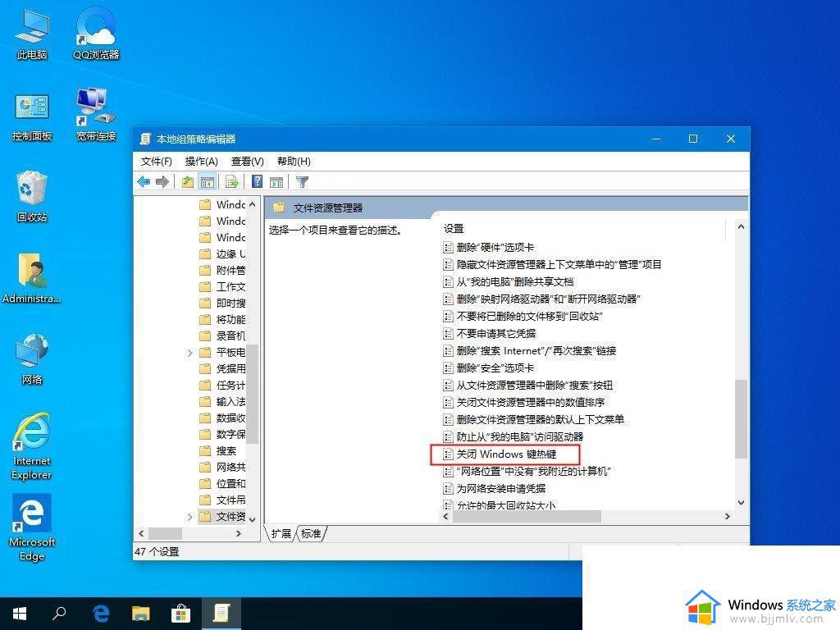Click the tree pane vertical scrollbar thumb
Screen dimensions: 840x630
click(253, 394)
